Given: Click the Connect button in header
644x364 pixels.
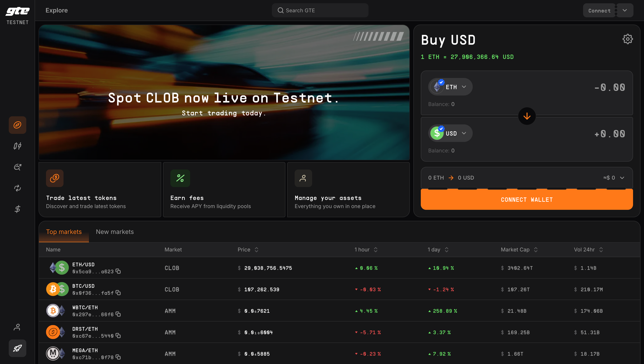Looking at the screenshot, I should point(599,11).
